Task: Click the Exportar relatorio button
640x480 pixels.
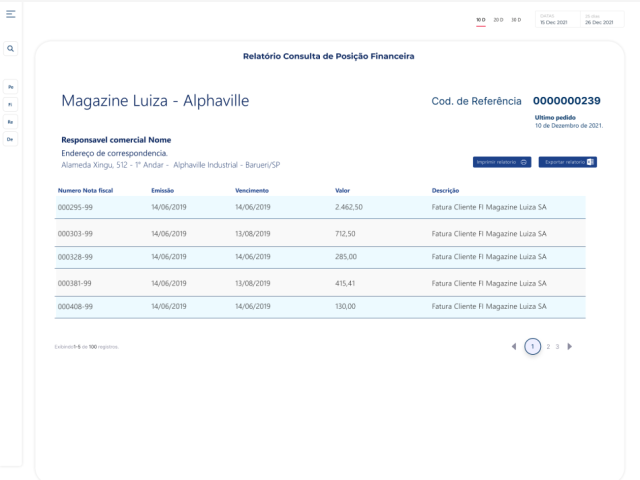Action: (568, 162)
